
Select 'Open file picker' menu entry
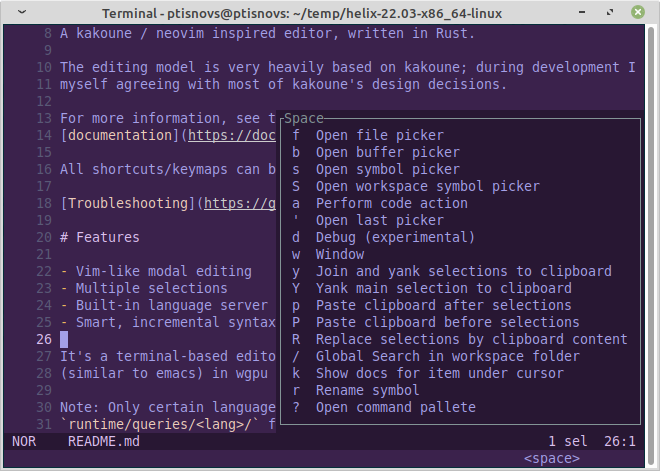367,136
